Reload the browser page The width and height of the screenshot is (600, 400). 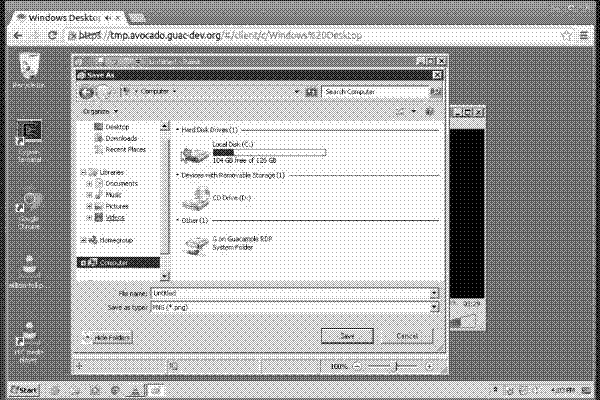(52, 36)
